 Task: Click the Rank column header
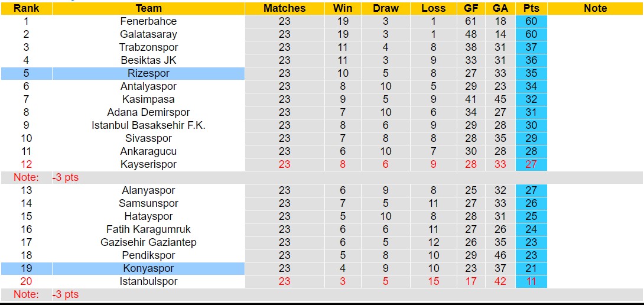pyautogui.click(x=26, y=8)
